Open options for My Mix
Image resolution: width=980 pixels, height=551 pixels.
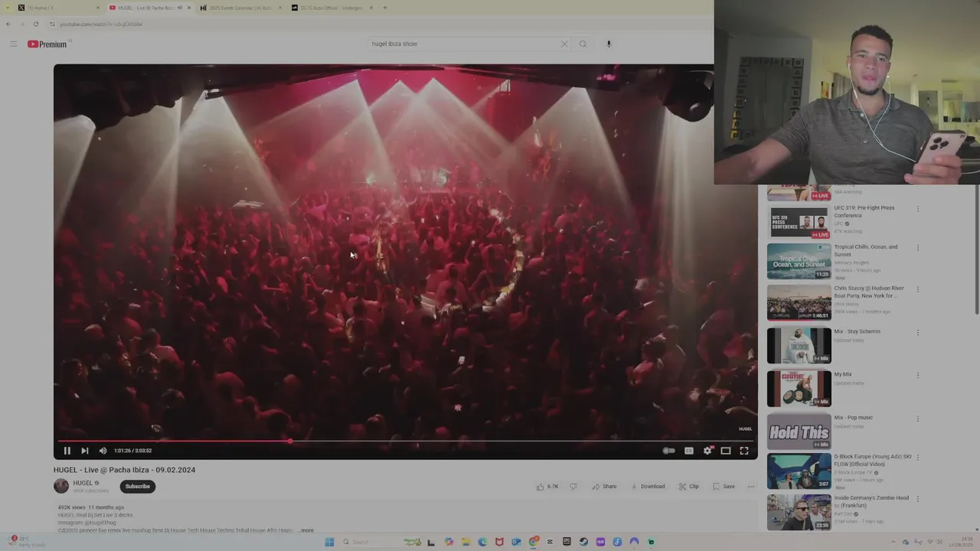pos(918,375)
